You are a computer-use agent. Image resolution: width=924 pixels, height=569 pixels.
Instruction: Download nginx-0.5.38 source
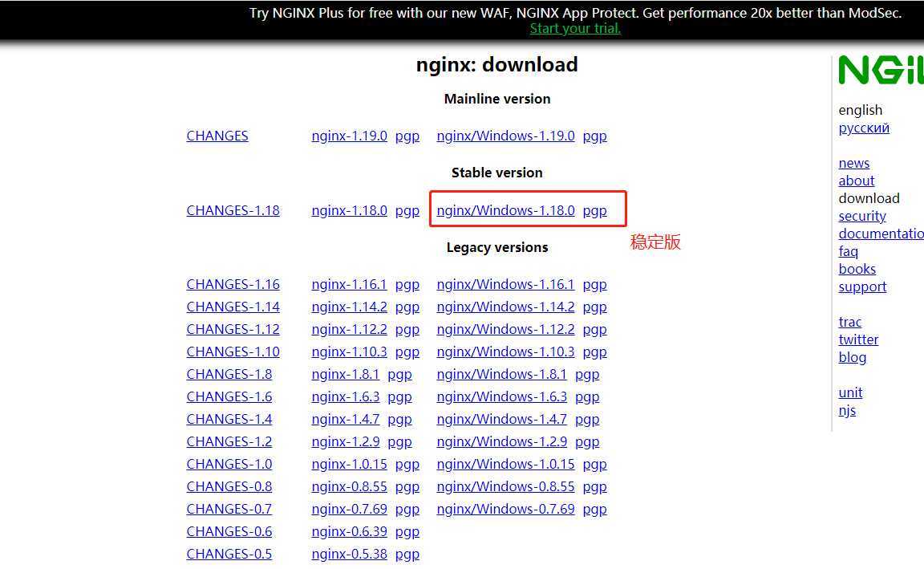(350, 554)
